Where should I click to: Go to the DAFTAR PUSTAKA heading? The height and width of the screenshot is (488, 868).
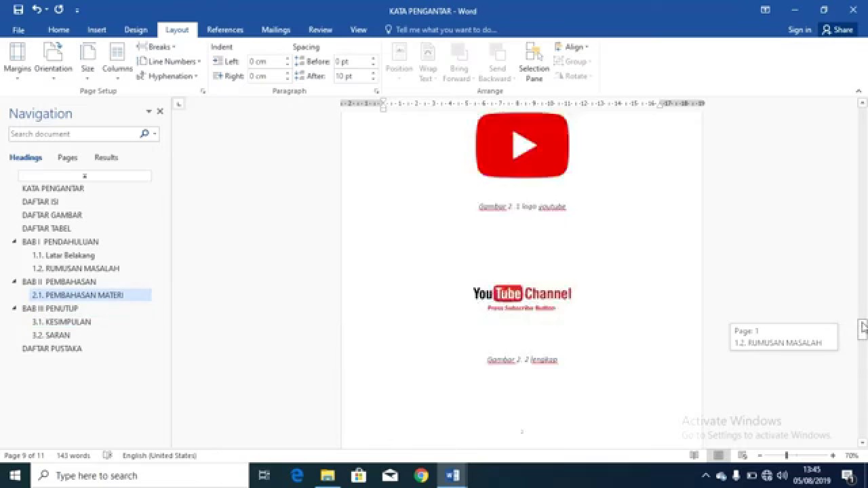(x=52, y=348)
